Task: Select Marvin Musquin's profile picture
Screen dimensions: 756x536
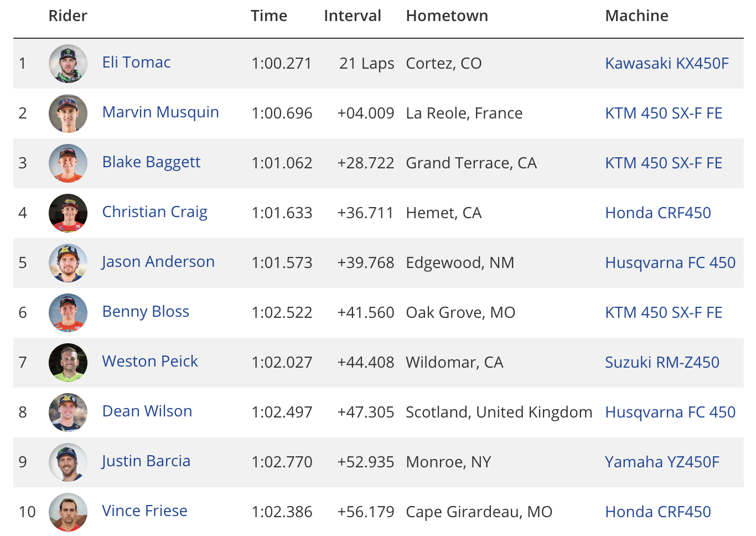Action: pos(68,114)
